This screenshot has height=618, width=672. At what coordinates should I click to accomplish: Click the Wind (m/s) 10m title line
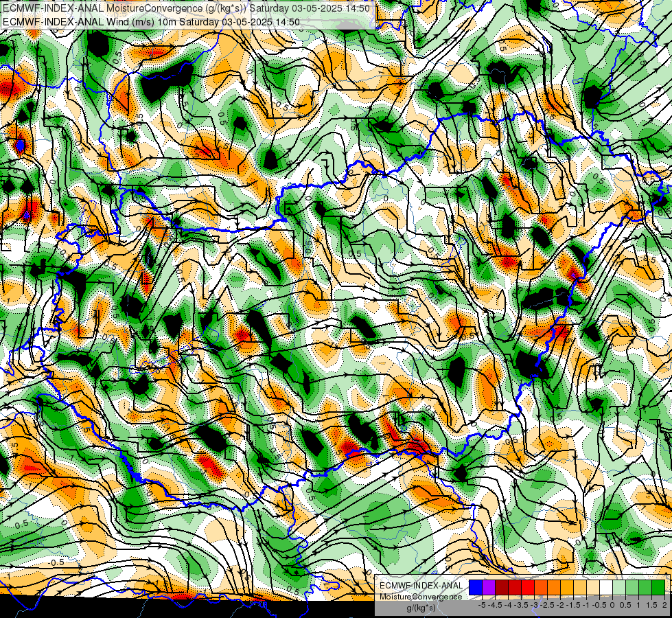(x=151, y=22)
